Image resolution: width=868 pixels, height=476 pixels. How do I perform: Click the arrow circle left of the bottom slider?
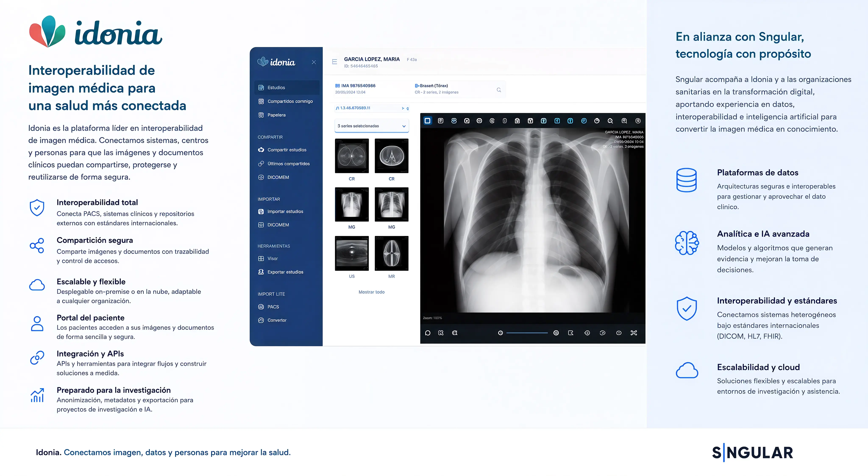click(500, 333)
